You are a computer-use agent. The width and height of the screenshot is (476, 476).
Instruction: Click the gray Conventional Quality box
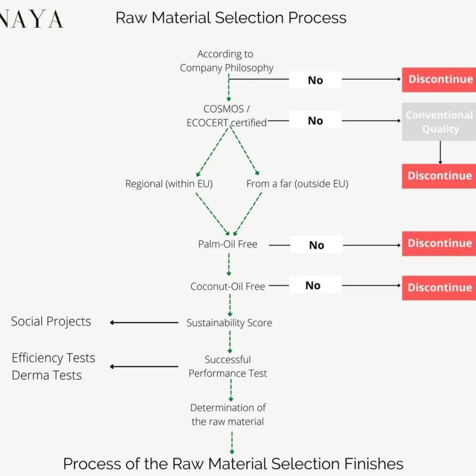[439, 122]
